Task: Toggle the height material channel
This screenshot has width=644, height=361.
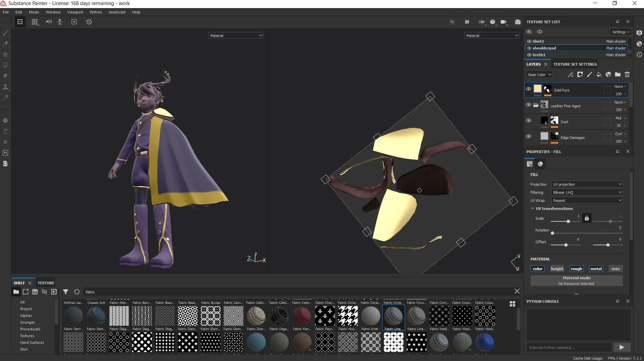Action: click(557, 269)
